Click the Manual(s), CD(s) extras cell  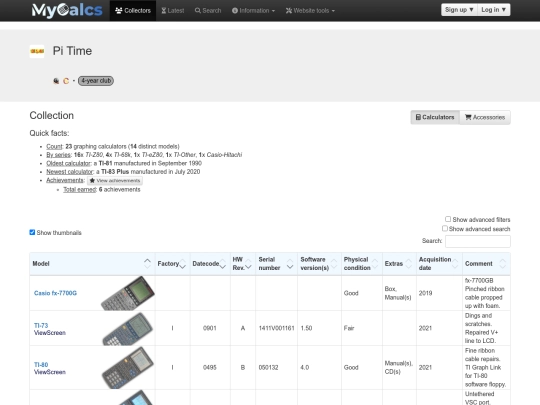(x=398, y=367)
